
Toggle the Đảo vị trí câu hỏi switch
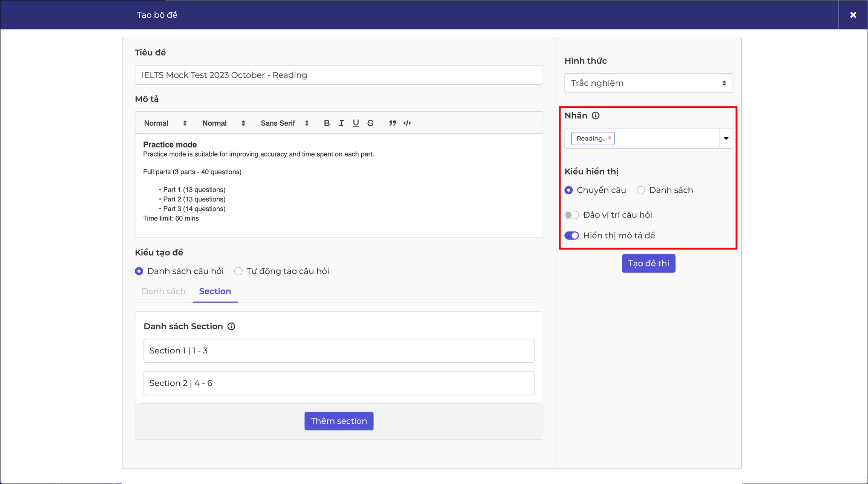(572, 215)
